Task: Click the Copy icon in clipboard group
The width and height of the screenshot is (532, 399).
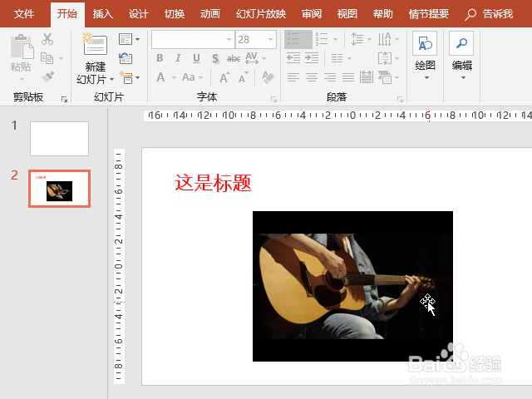Action: coord(47,58)
